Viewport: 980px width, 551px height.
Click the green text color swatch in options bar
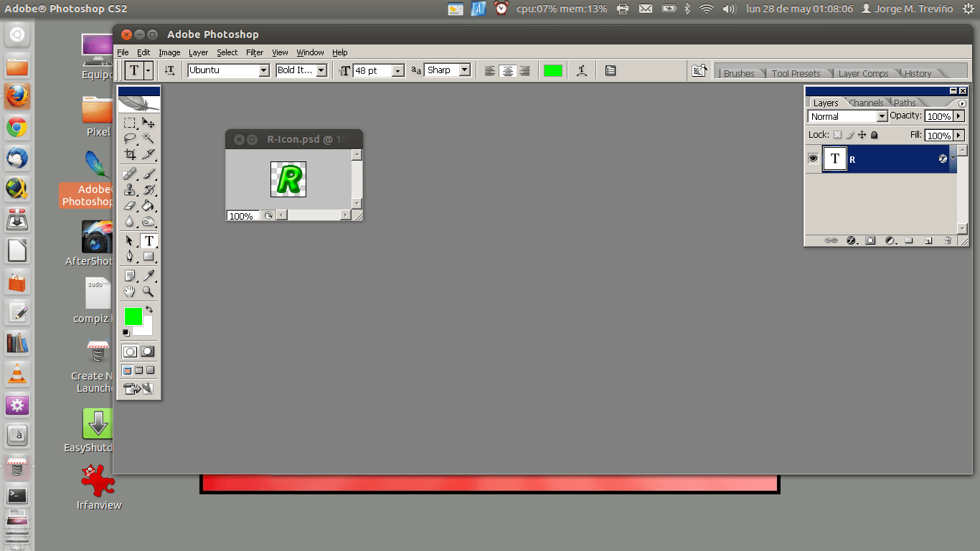553,70
